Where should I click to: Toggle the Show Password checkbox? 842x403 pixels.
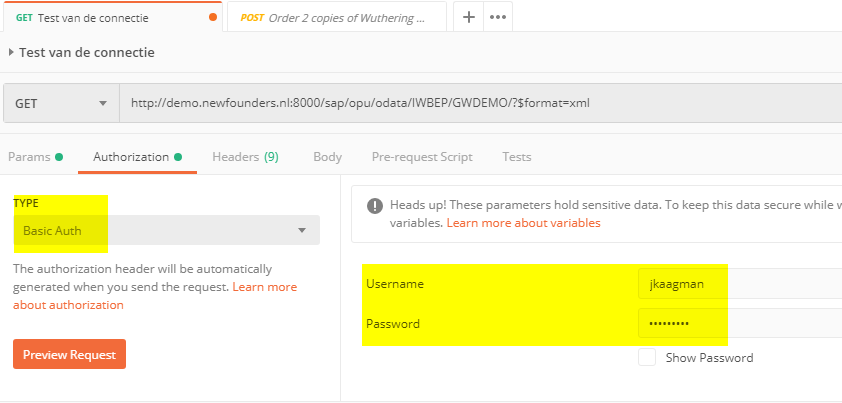[x=647, y=357]
